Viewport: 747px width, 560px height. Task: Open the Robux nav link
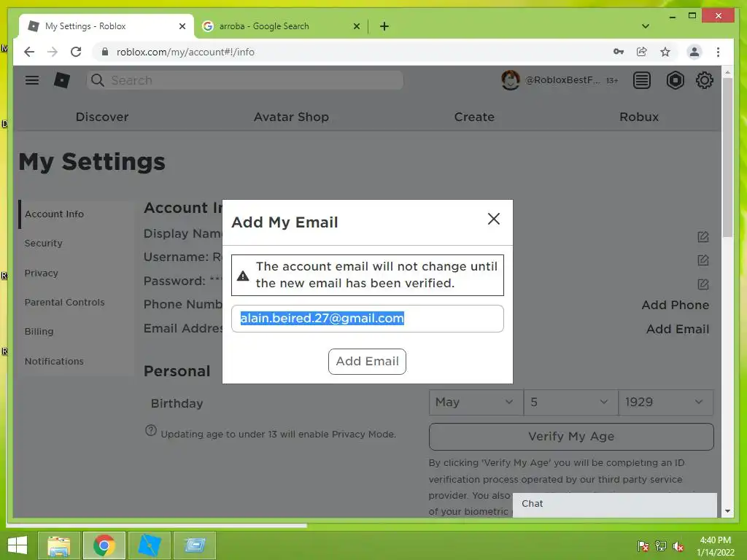tap(639, 117)
